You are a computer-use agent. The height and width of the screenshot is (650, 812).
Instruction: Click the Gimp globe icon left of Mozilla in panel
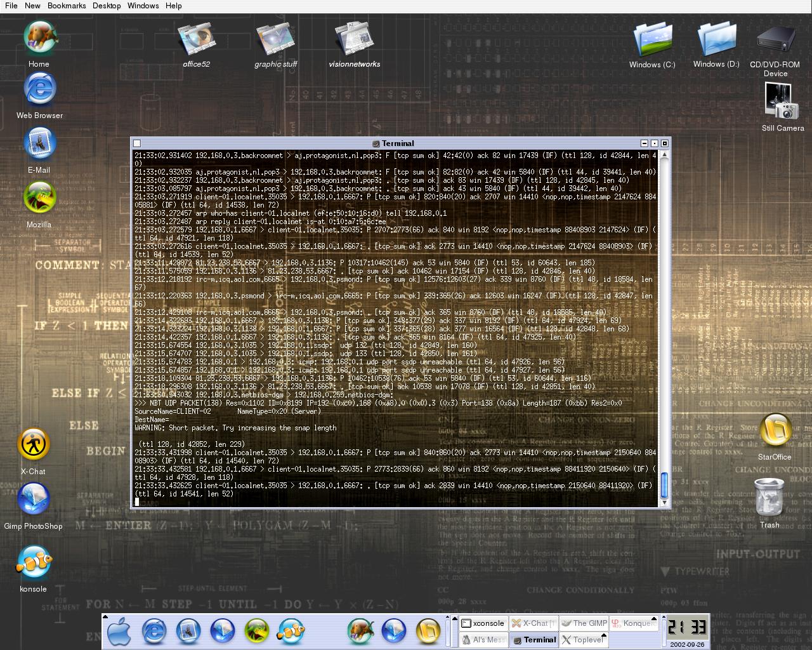pyautogui.click(x=222, y=632)
